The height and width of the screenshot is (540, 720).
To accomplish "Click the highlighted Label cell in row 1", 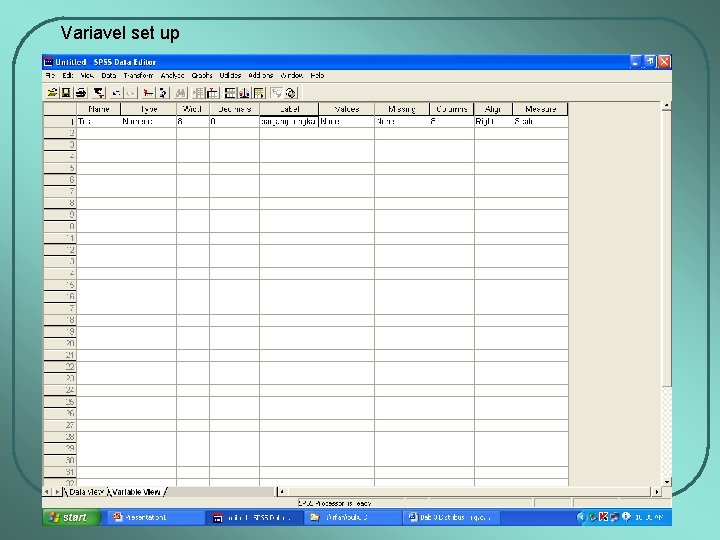I will [x=289, y=121].
